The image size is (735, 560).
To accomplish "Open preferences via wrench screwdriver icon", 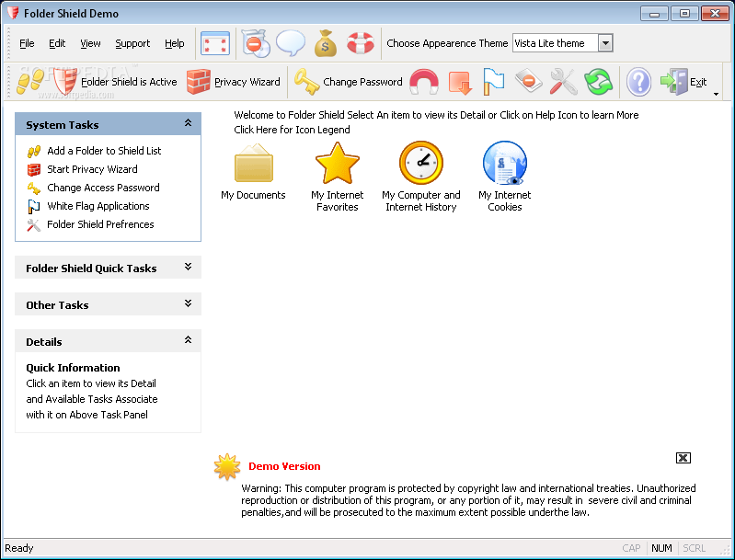I will pyautogui.click(x=563, y=82).
